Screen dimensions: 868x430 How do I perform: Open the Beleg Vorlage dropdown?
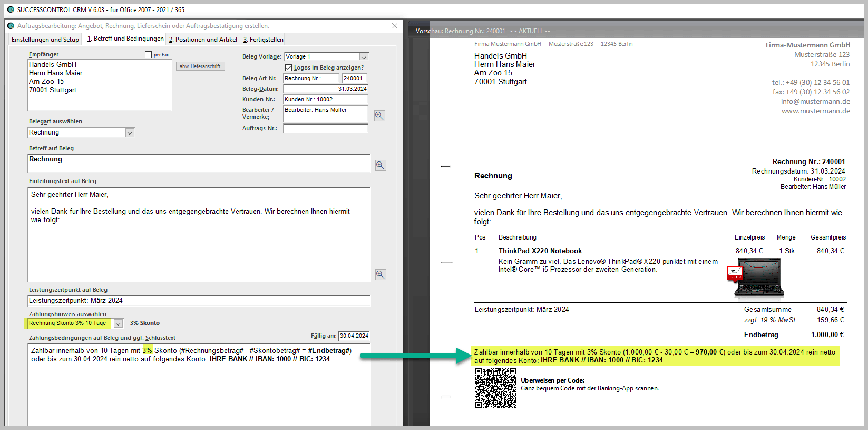pos(364,57)
